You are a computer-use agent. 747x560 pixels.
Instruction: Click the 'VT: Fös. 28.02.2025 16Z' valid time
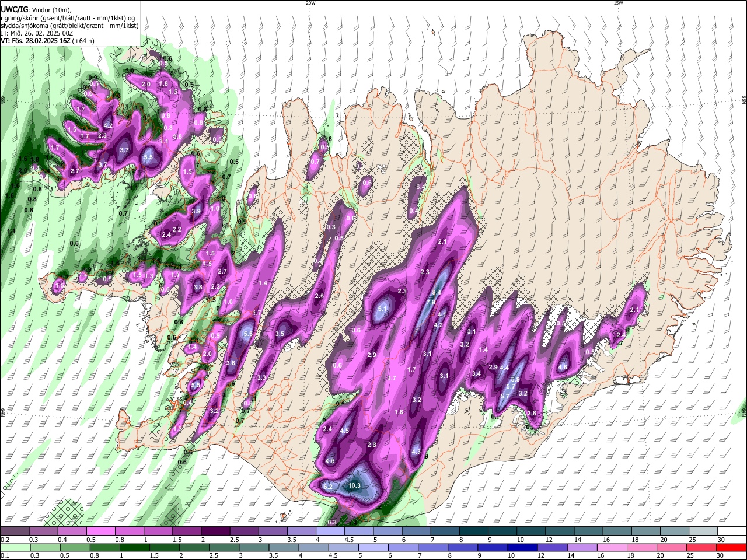point(35,41)
